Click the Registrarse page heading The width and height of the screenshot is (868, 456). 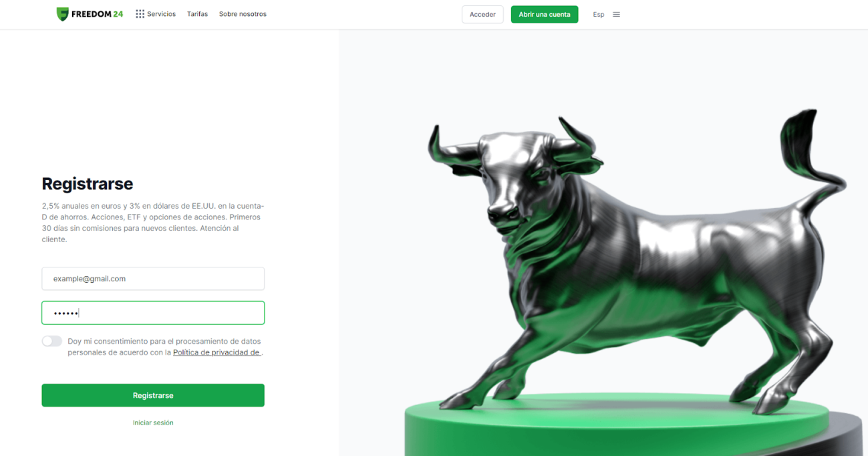click(88, 184)
